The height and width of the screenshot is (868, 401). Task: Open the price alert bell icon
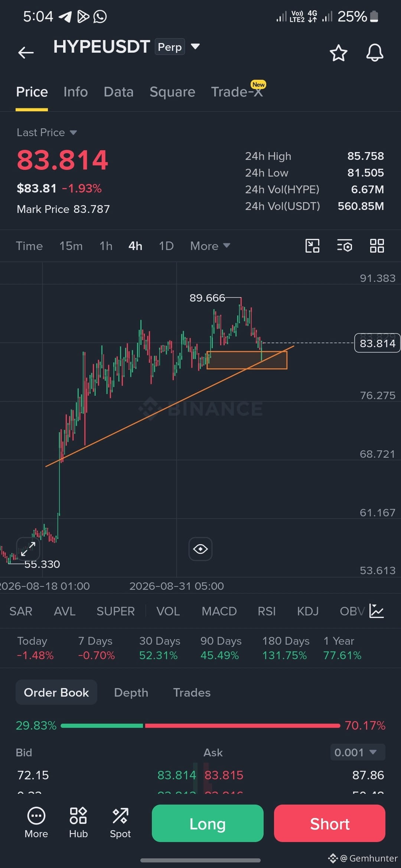click(375, 53)
